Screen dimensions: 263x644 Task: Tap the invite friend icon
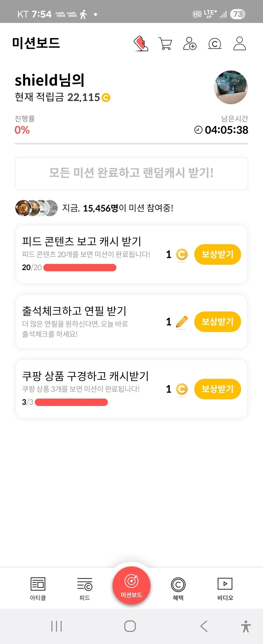tap(190, 43)
